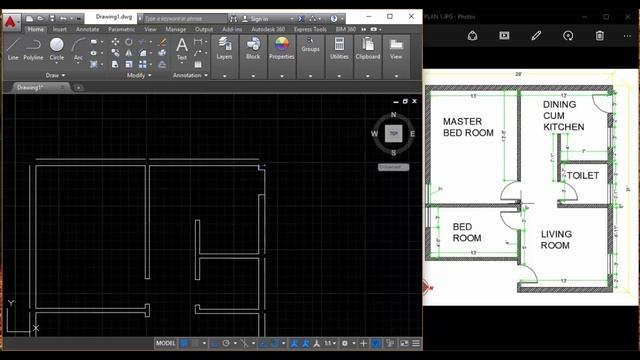The width and height of the screenshot is (640, 360).
Task: Click the Linear dimension tool
Action: point(198,41)
